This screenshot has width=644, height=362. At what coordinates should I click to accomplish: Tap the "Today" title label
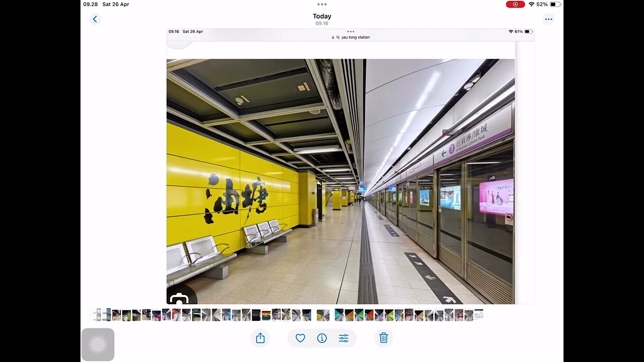coord(322,16)
